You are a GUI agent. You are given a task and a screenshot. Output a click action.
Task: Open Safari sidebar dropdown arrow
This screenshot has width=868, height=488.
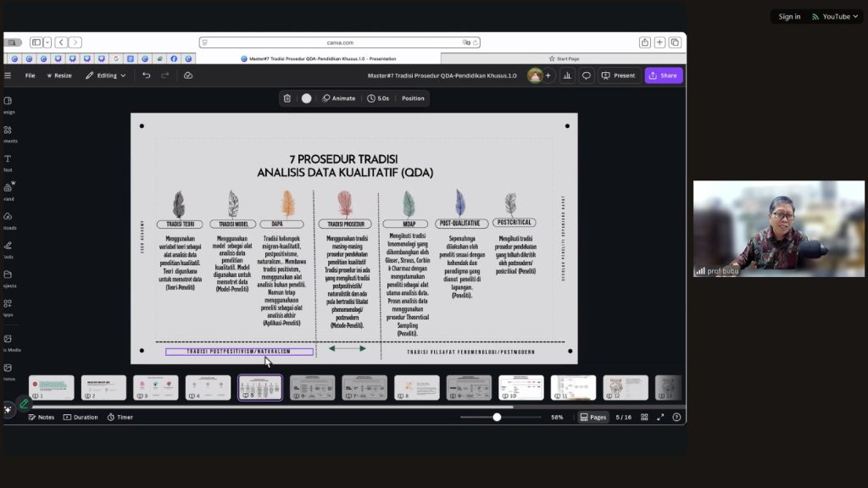(48, 42)
